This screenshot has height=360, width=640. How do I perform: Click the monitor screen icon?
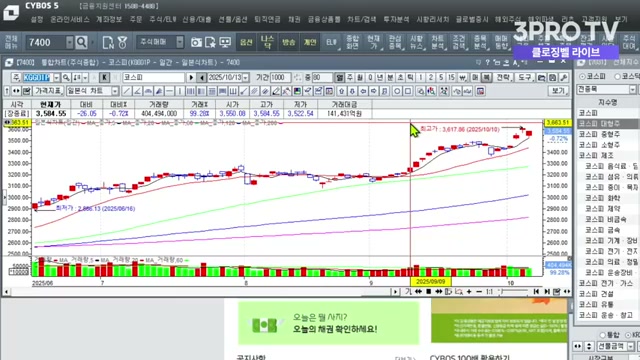[x=225, y=42]
